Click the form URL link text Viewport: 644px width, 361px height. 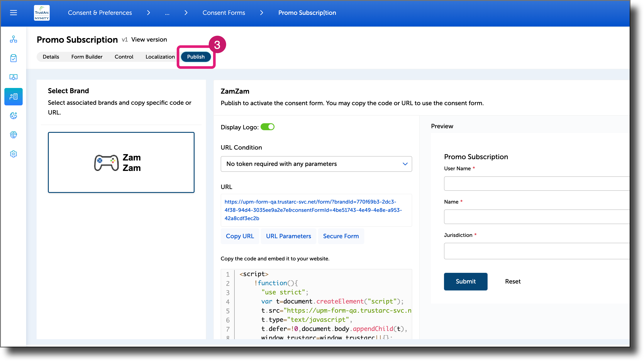(x=313, y=210)
